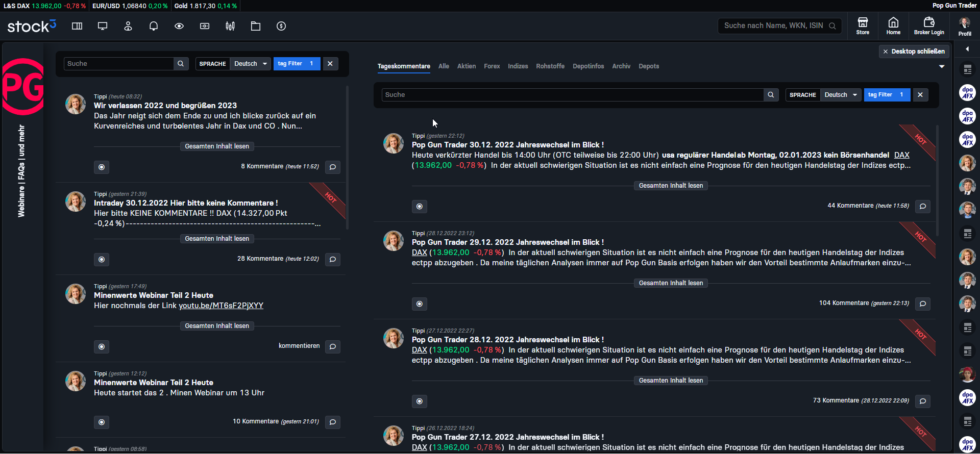Screen dimensions: 980x454
Task: Toggle watch circle under 'Pop Gun Trader 30.12.' post
Action: point(420,207)
